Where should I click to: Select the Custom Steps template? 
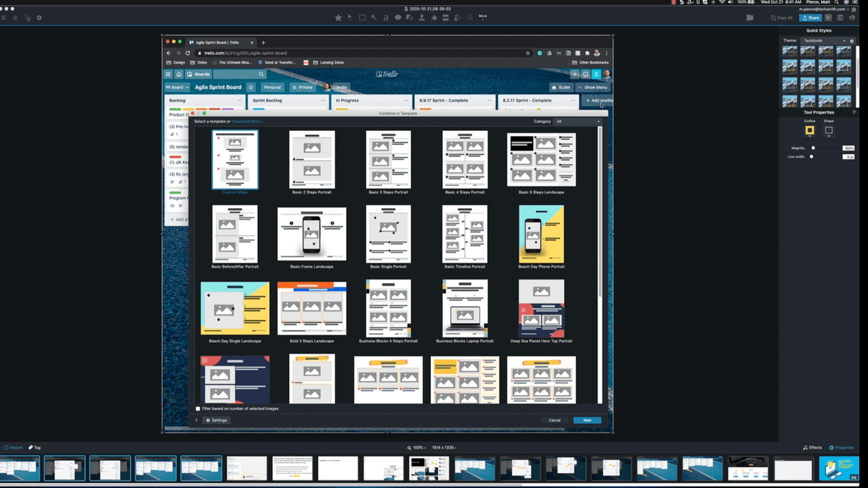[235, 163]
